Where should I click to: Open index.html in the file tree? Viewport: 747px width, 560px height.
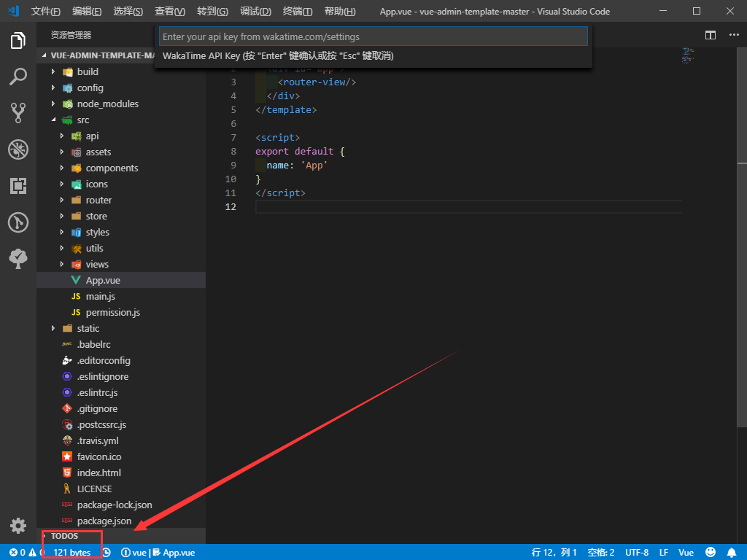click(x=121, y=472)
